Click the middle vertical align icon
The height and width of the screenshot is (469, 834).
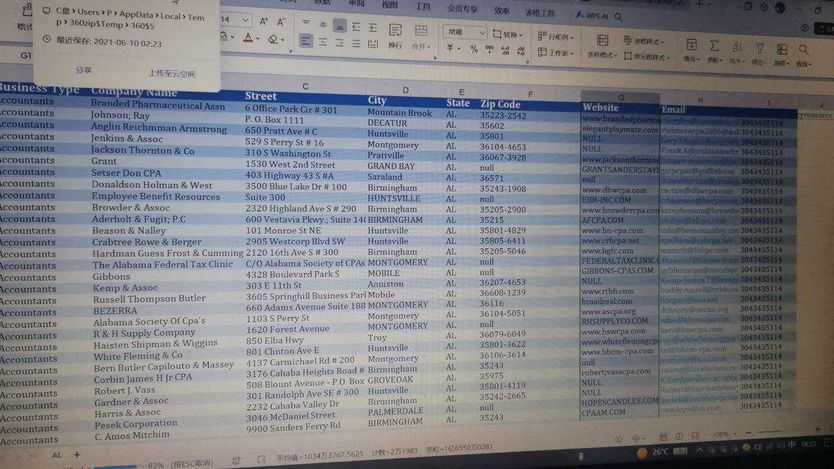coord(323,24)
